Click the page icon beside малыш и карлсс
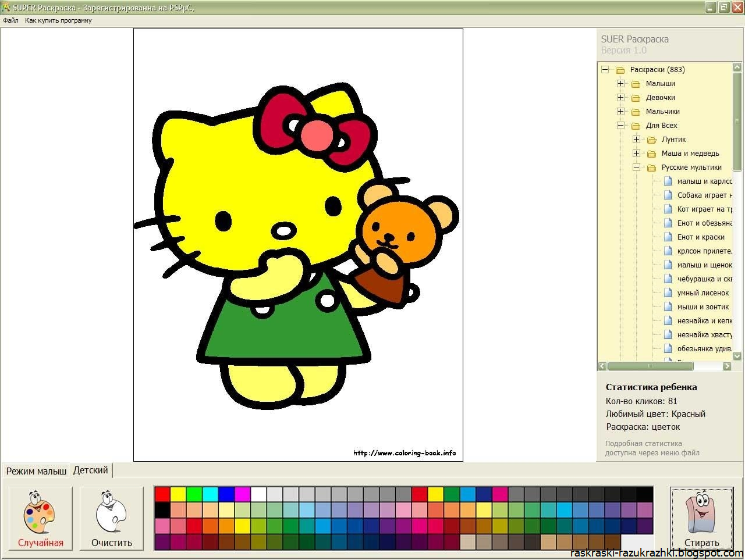 coord(668,181)
